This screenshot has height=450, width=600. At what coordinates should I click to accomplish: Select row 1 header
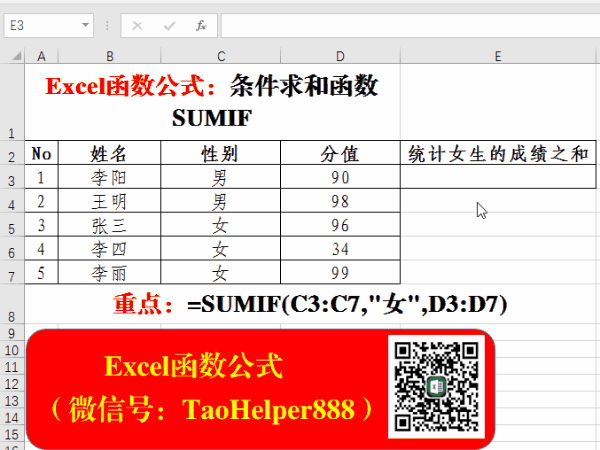(x=12, y=102)
